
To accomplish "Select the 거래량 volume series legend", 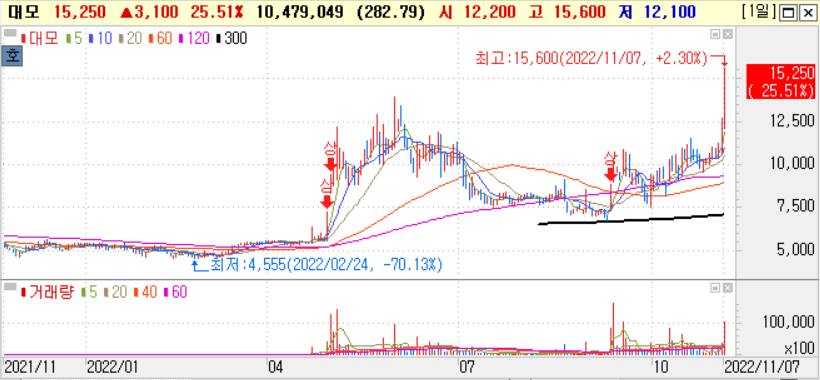I will click(48, 293).
